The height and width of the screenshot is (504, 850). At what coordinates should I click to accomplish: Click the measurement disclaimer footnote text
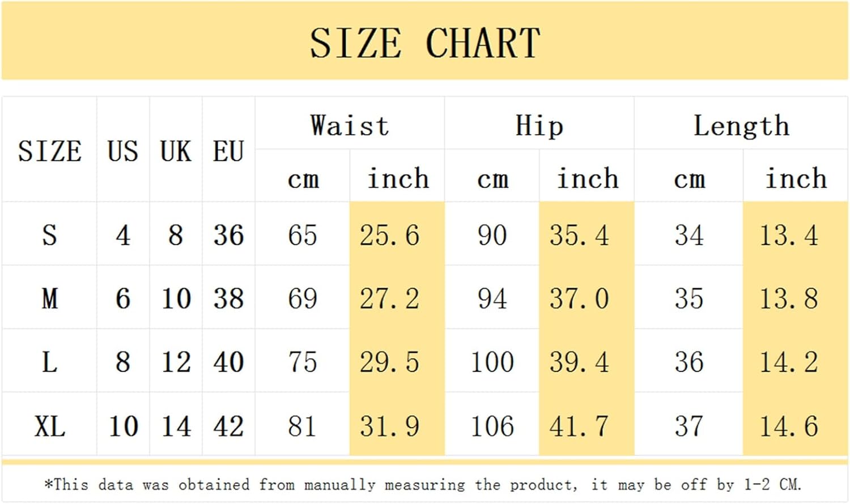tap(423, 485)
